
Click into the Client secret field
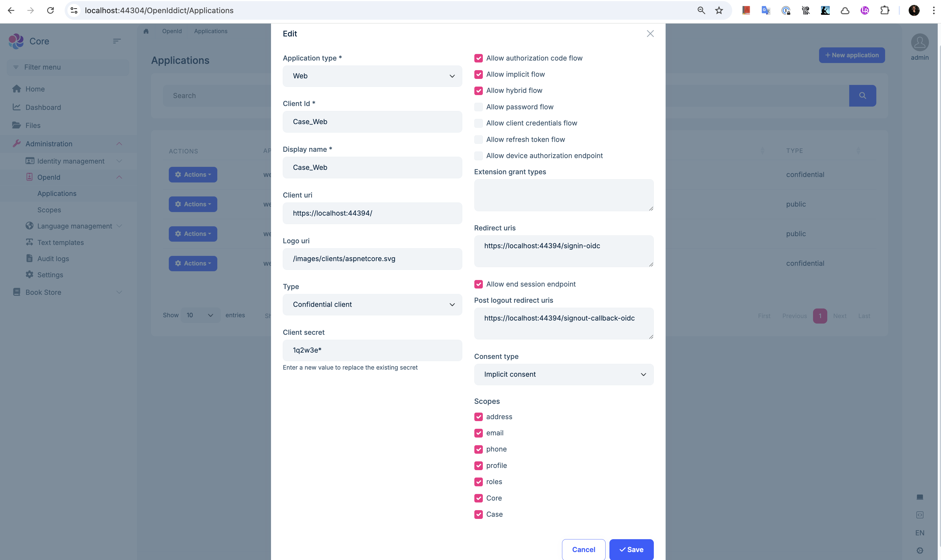click(x=372, y=350)
